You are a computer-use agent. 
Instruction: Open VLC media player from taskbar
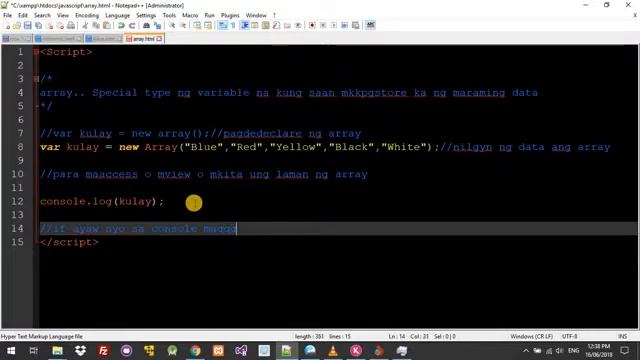333,351
